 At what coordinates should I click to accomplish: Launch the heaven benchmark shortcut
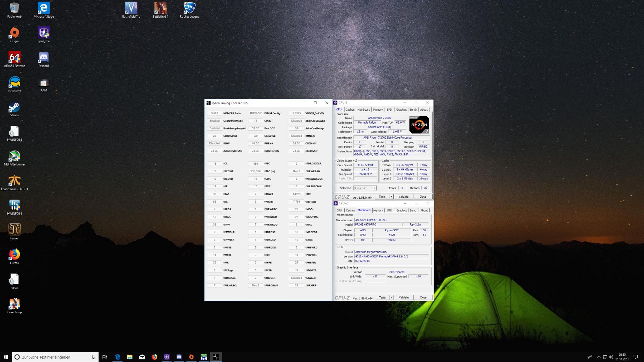coord(14,232)
